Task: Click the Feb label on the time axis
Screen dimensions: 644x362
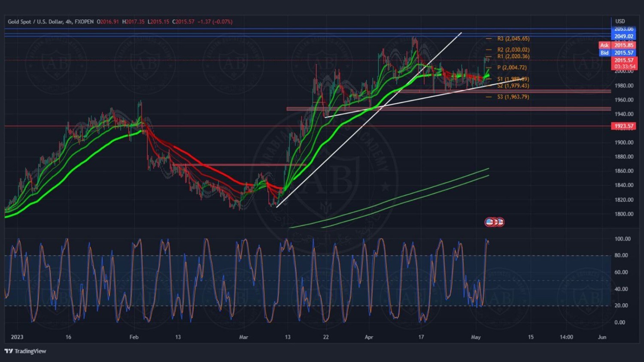Action: click(134, 337)
